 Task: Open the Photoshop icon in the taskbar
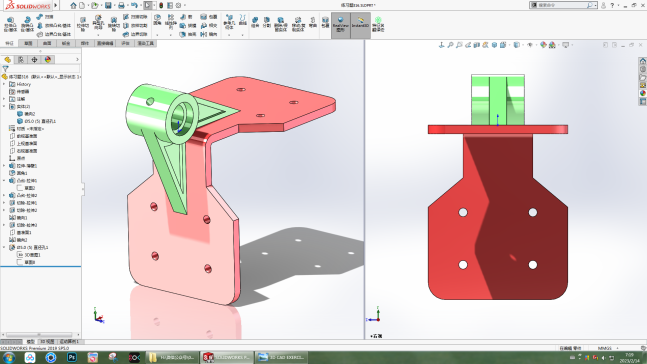(72, 357)
